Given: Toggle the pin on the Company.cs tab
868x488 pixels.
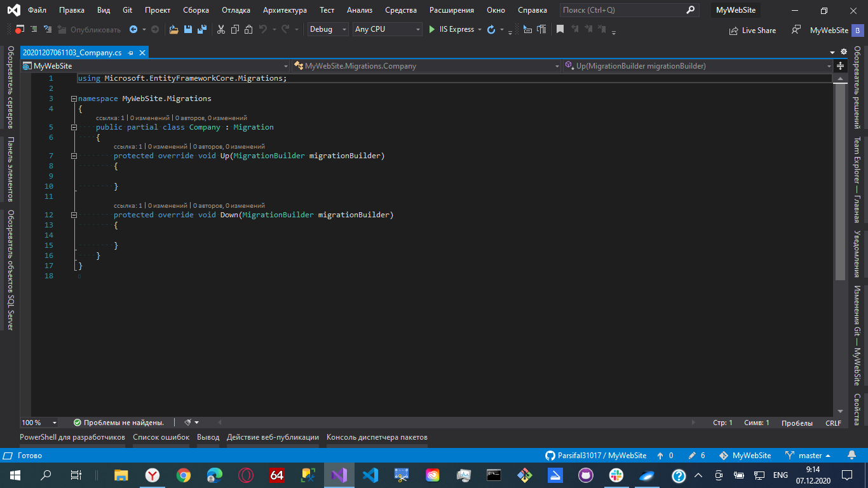Looking at the screenshot, I should 130,53.
